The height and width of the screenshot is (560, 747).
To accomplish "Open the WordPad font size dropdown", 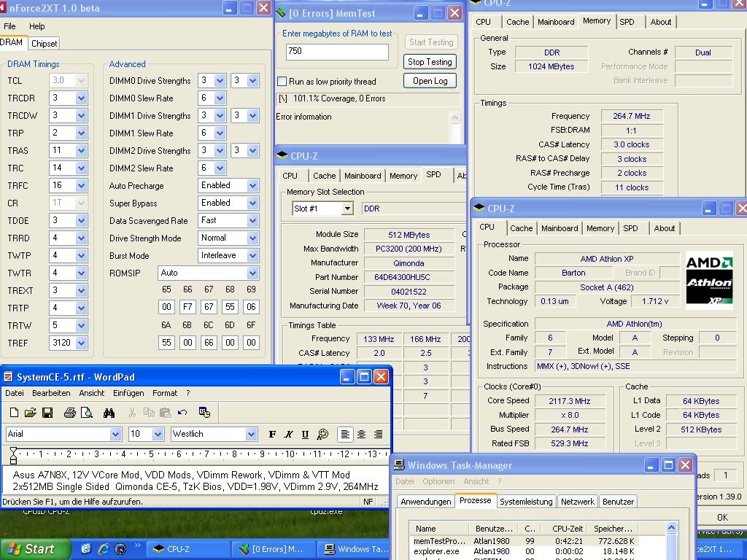I will (x=158, y=434).
